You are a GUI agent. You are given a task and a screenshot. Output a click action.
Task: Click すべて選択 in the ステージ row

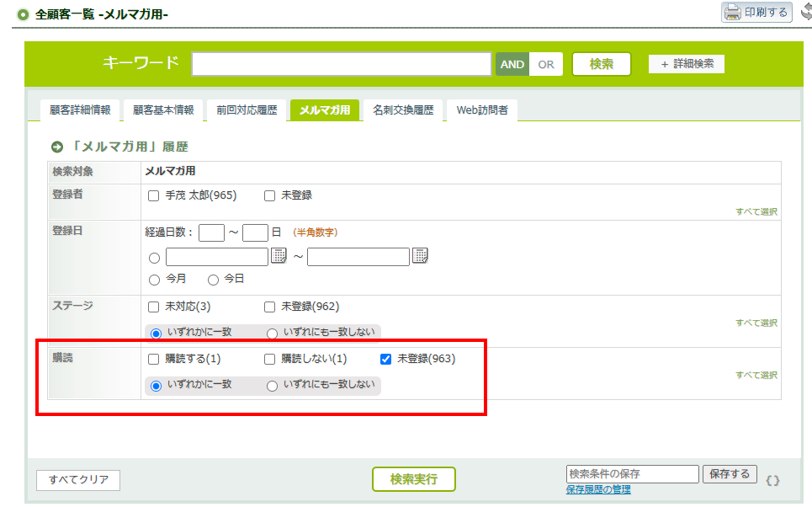pyautogui.click(x=756, y=323)
